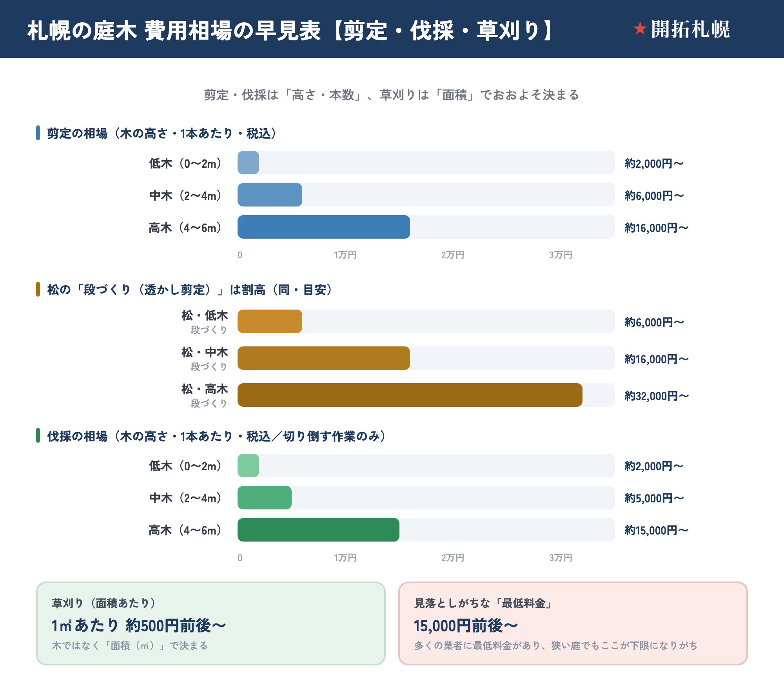Click the 2万円 axis label under felling chart
Image resolution: width=784 pixels, height=674 pixels.
click(453, 558)
